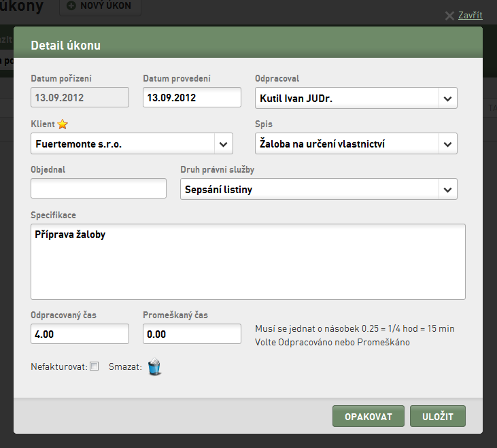Click the Promeškaný čas field

192,334
